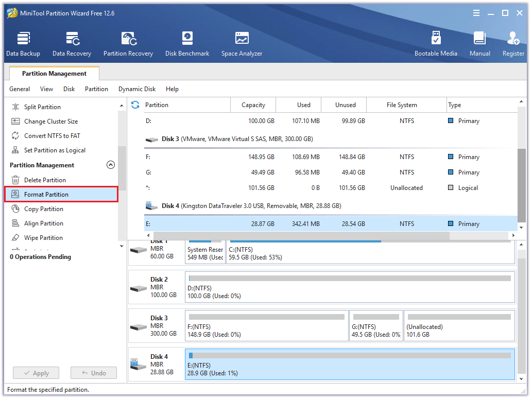Start Disk Benchmark

[x=187, y=44]
